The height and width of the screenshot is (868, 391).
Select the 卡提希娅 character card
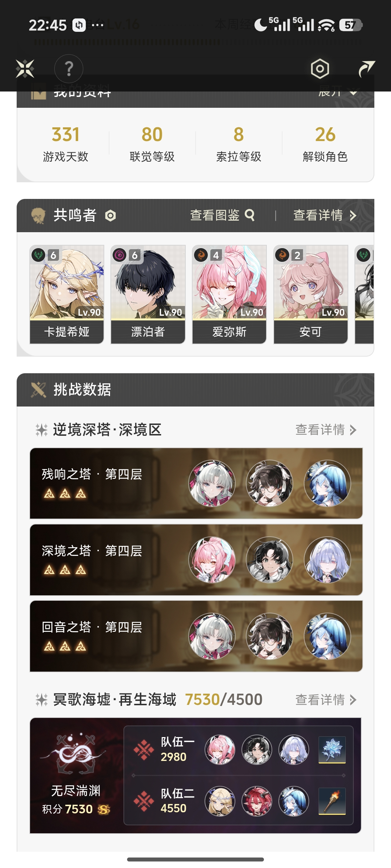point(67,294)
